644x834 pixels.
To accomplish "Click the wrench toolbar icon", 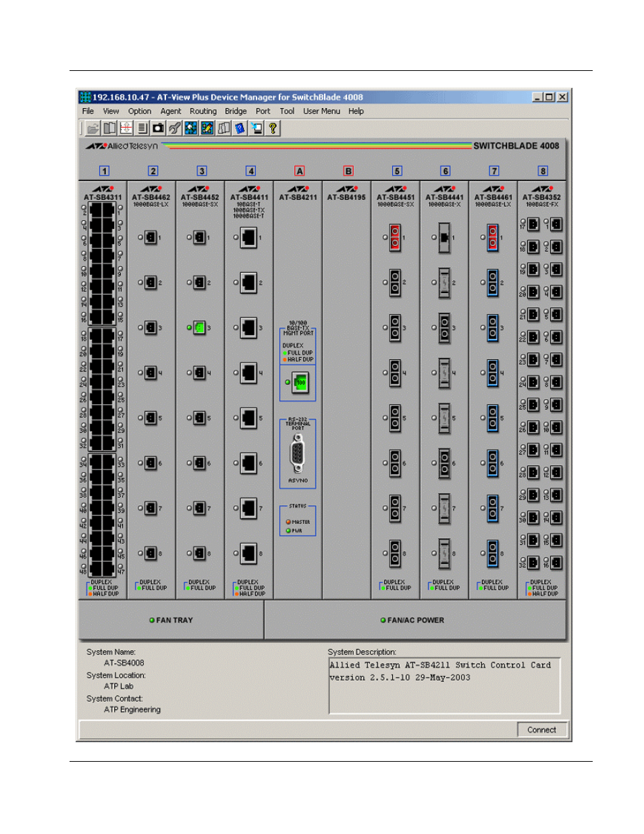I will click(x=175, y=128).
